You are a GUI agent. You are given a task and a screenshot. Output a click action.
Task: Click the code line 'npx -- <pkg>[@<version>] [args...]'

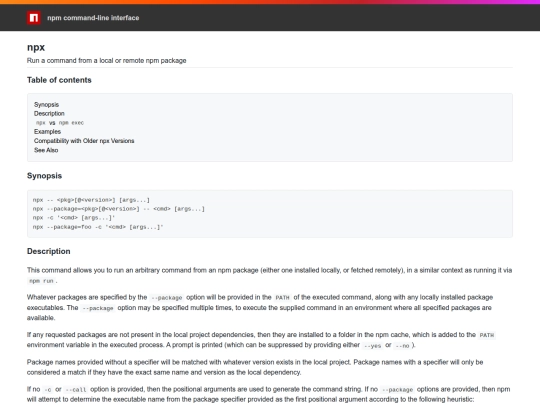pyautogui.click(x=91, y=200)
